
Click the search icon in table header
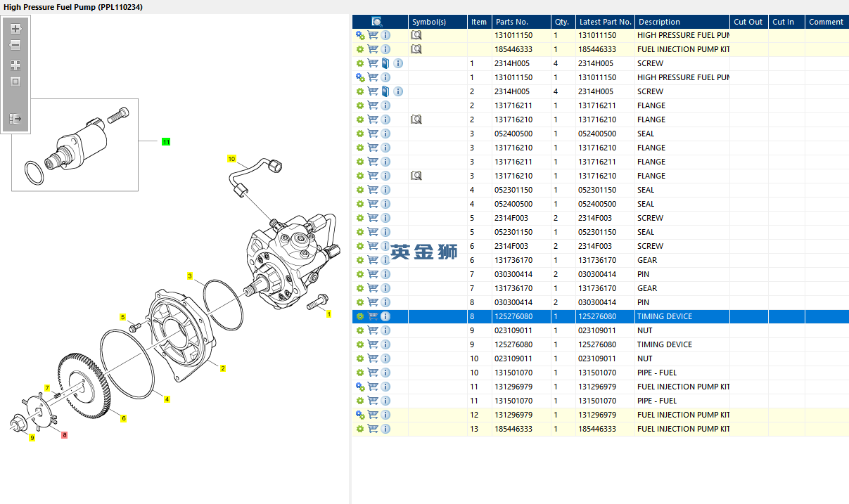[376, 22]
